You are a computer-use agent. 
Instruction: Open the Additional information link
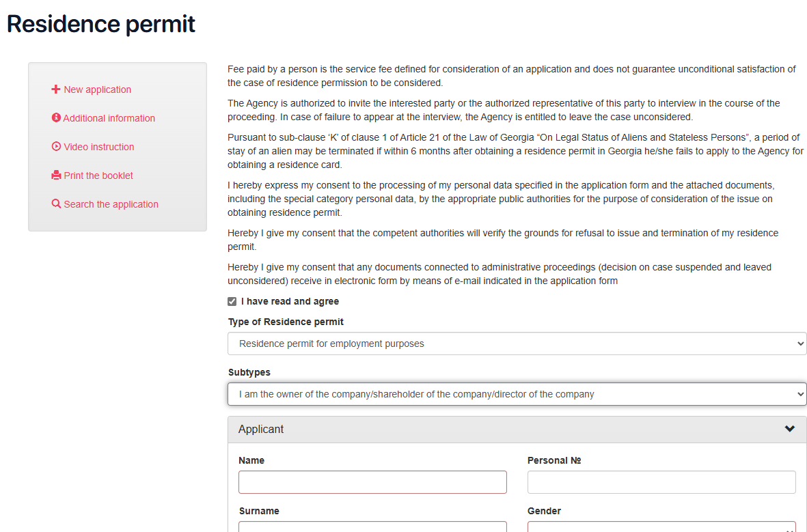pyautogui.click(x=109, y=118)
